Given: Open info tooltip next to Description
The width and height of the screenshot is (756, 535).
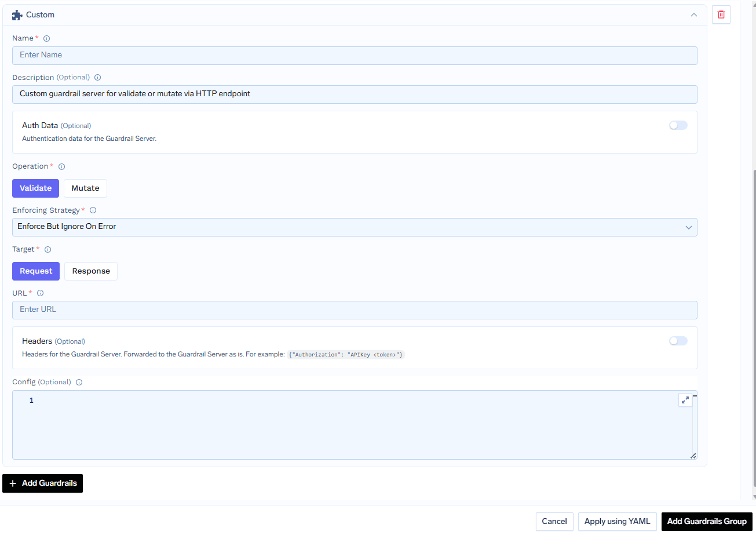Looking at the screenshot, I should point(98,78).
